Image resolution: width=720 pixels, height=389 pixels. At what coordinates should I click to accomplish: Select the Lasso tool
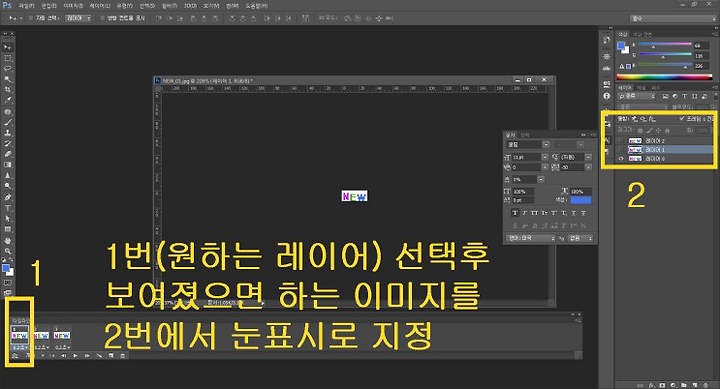pos(8,68)
